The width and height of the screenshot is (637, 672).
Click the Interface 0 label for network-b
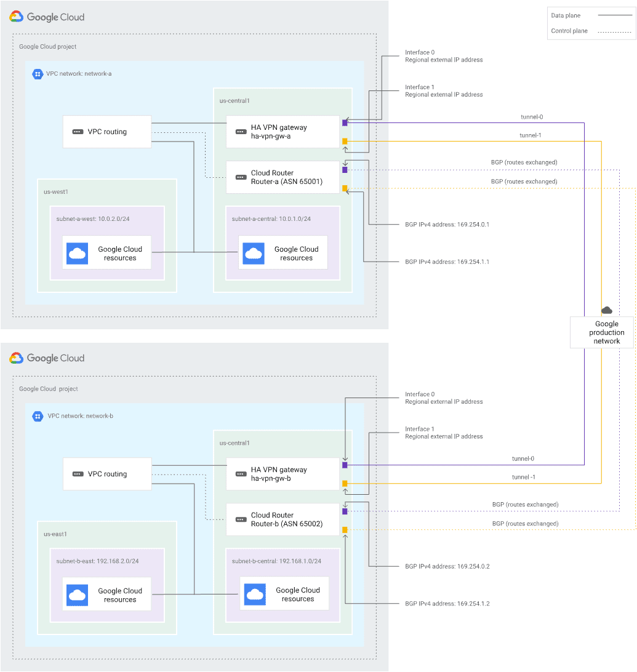(x=420, y=394)
